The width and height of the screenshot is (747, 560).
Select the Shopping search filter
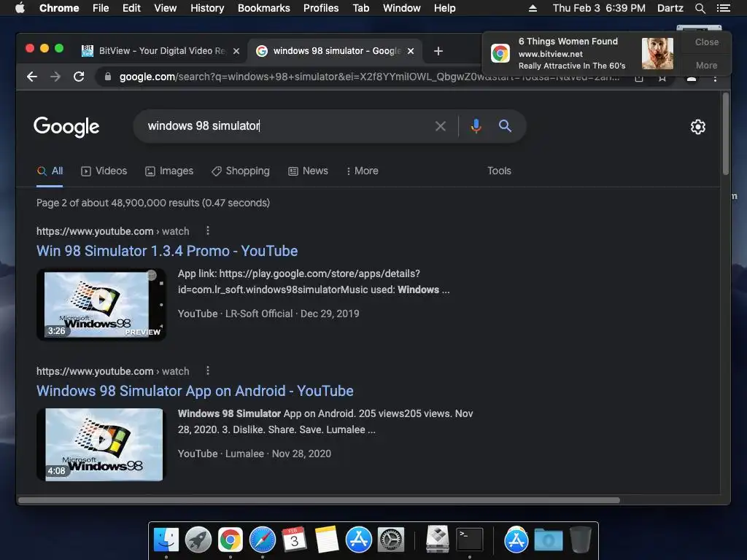point(241,171)
